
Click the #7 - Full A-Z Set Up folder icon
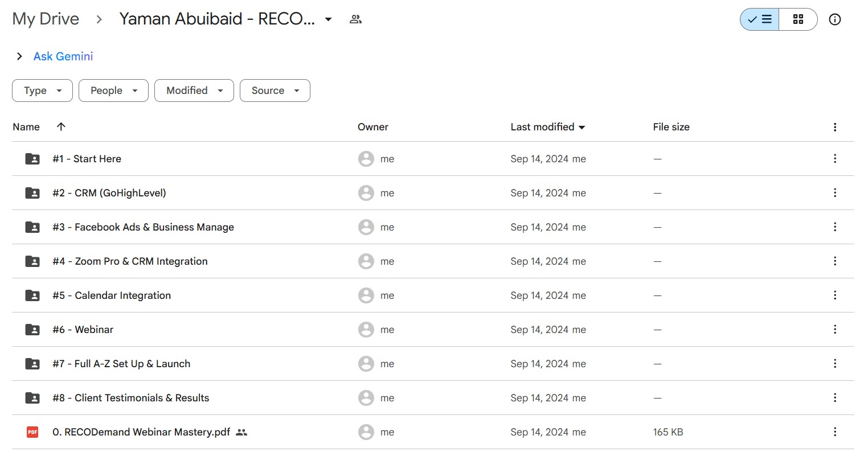click(32, 364)
